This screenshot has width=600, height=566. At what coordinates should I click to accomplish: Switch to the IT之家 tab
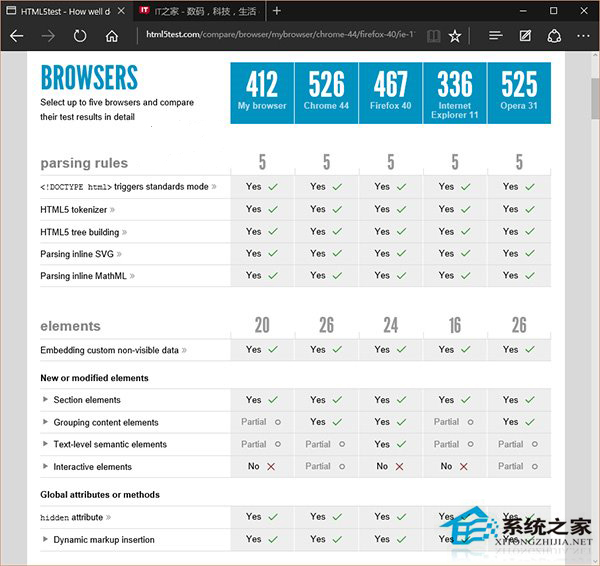(199, 11)
